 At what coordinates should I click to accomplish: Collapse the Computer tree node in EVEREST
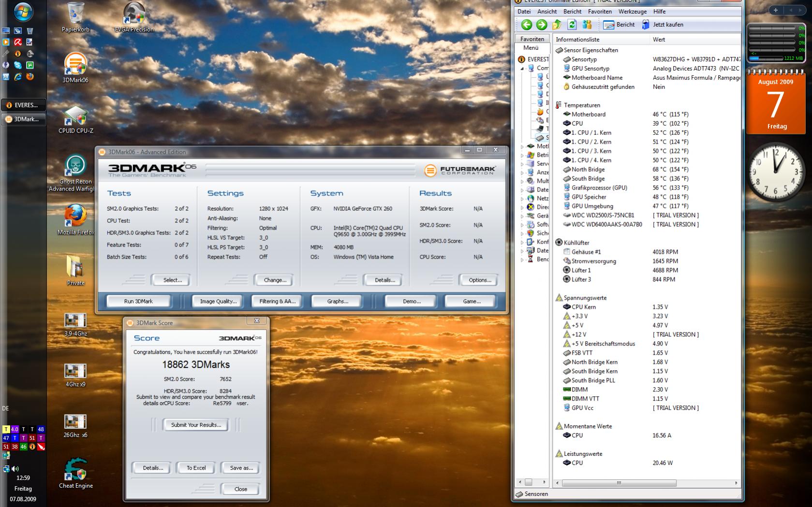coord(522,69)
